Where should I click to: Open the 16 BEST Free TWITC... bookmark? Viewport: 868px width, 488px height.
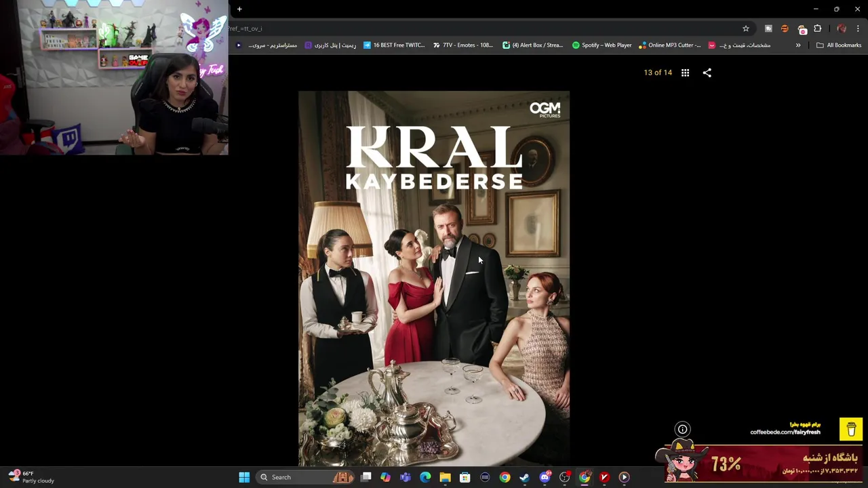(394, 45)
